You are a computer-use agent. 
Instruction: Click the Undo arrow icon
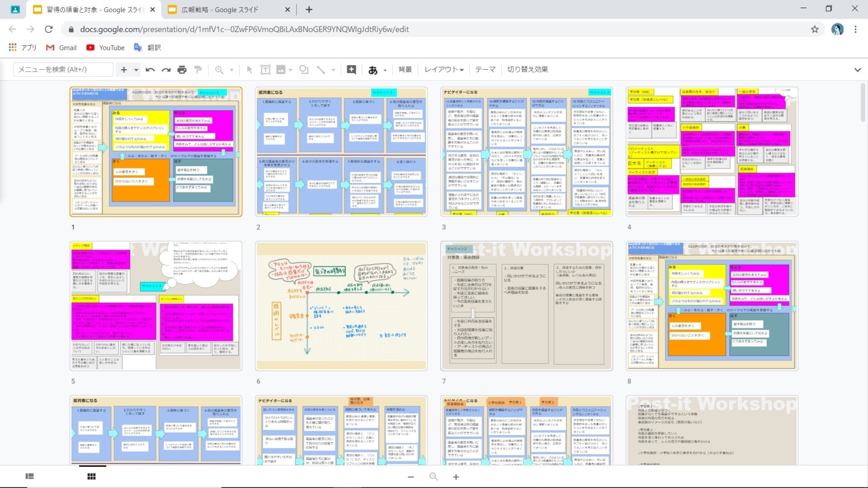(x=150, y=70)
